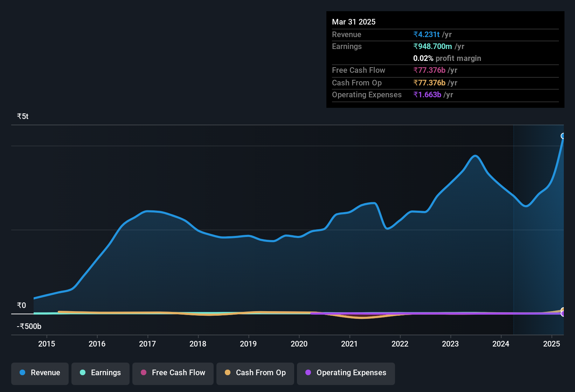Image resolution: width=575 pixels, height=392 pixels.
Task: Toggle the Revenue series visibility
Action: pyautogui.click(x=40, y=373)
